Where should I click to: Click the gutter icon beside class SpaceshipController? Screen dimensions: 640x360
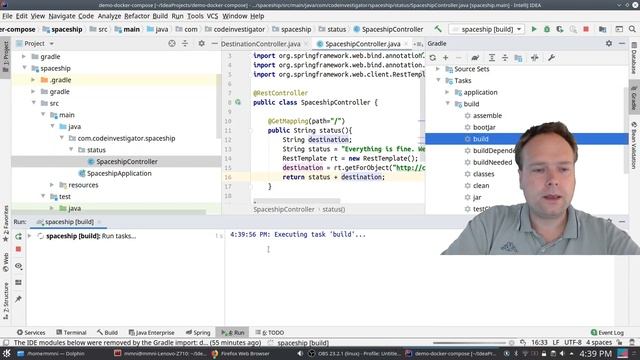tap(238, 102)
